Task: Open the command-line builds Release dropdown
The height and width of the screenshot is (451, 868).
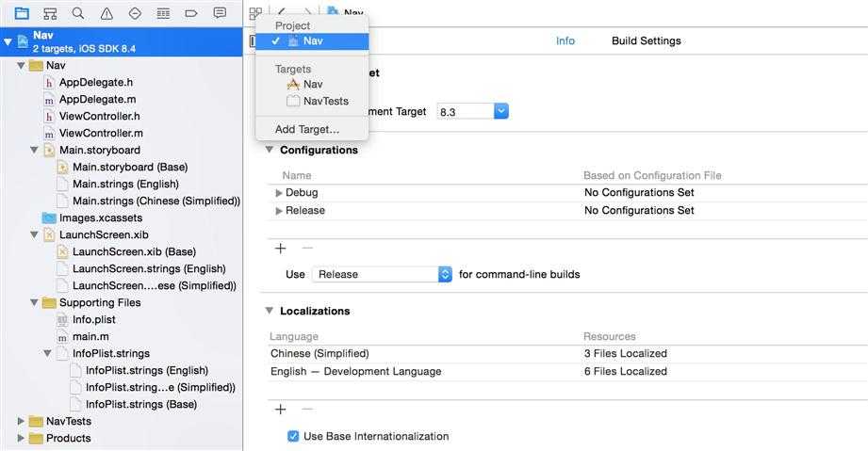Action: click(x=382, y=275)
